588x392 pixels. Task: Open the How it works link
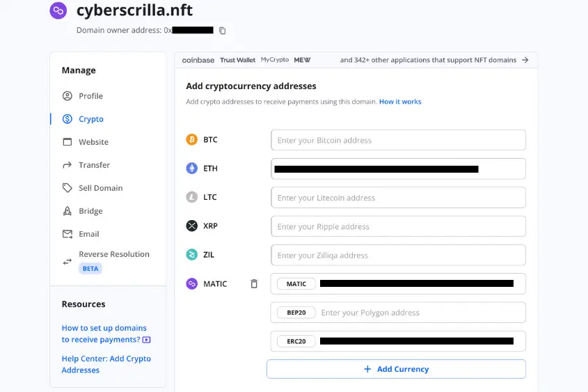tap(400, 102)
